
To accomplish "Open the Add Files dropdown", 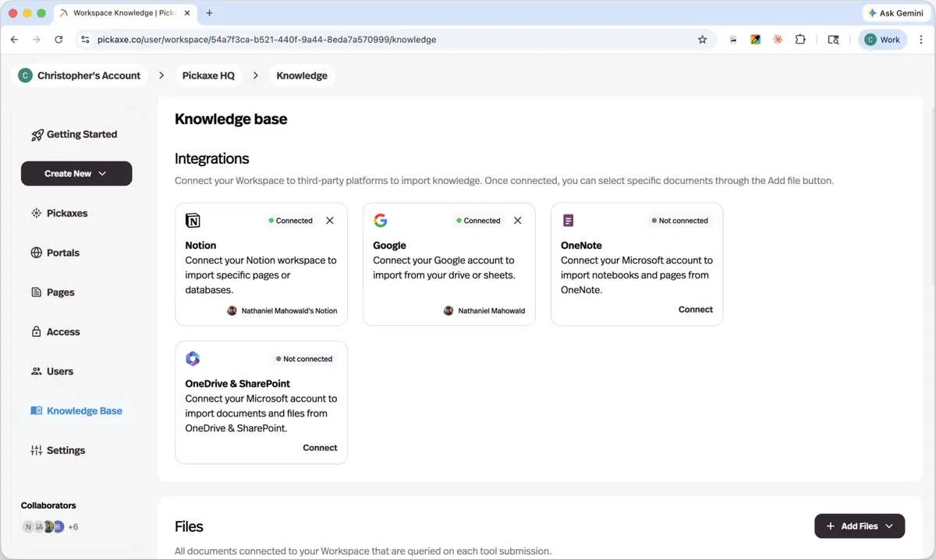I will click(860, 526).
